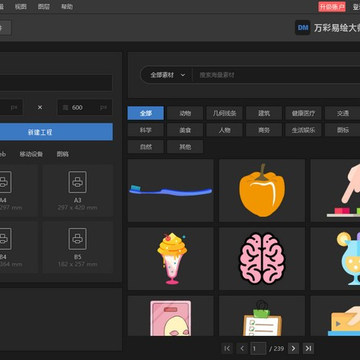360x360 pixels.
Task: Pick the pink face mask package asset
Action: [x=171, y=316]
